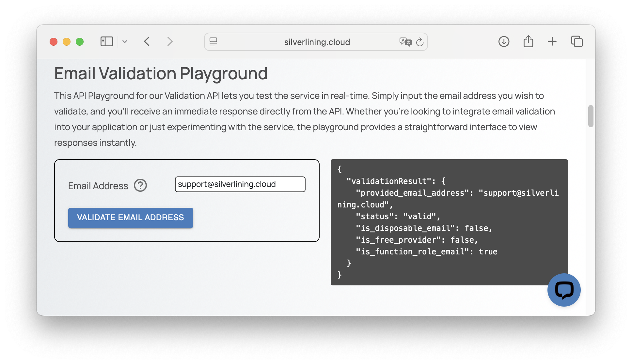Expand the sidebar tab group dropdown chevron

tap(125, 42)
